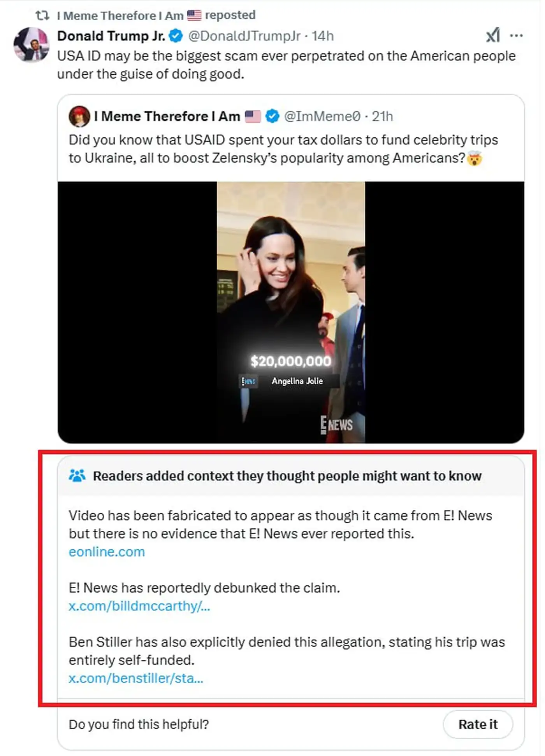Click the Rate it button

(x=478, y=724)
